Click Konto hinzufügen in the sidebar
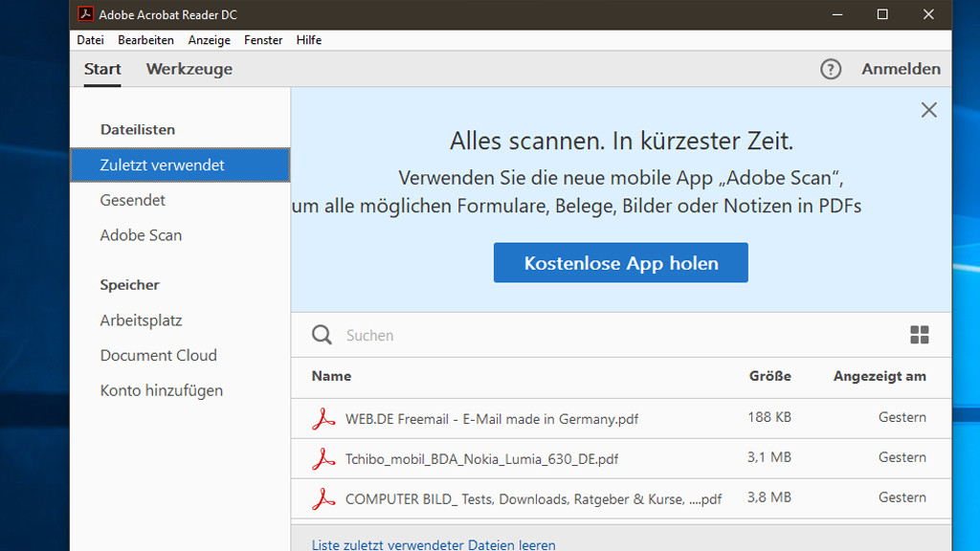Screen dimensions: 980x551 coord(161,390)
